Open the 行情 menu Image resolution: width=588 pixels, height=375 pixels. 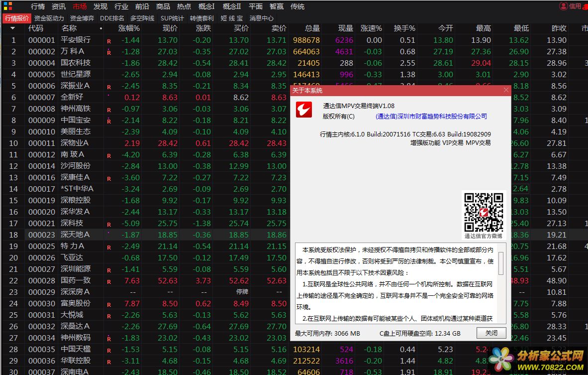37,6
